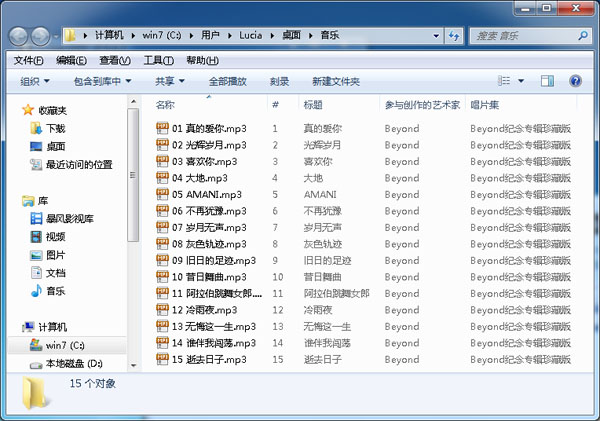600x421 pixels.
Task: Click the mp3 icon of 15 逝去日子
Action: coord(162,359)
